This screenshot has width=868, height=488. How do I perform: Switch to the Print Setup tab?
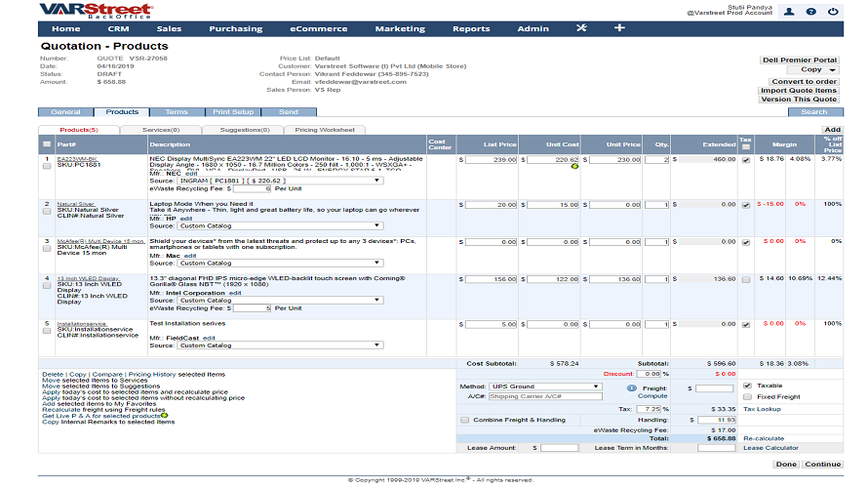click(x=233, y=112)
